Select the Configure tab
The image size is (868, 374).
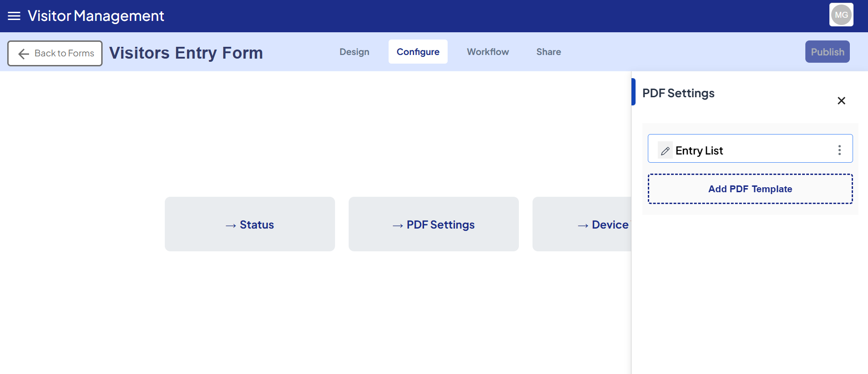pyautogui.click(x=418, y=52)
